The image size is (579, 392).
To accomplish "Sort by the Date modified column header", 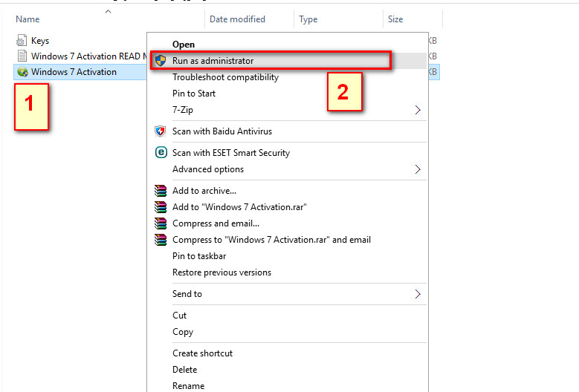I will [x=237, y=19].
